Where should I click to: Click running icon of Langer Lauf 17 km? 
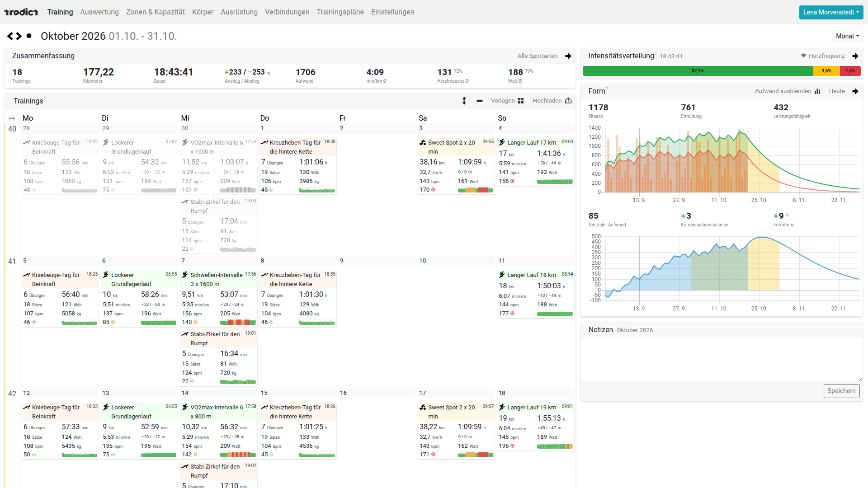click(x=502, y=142)
